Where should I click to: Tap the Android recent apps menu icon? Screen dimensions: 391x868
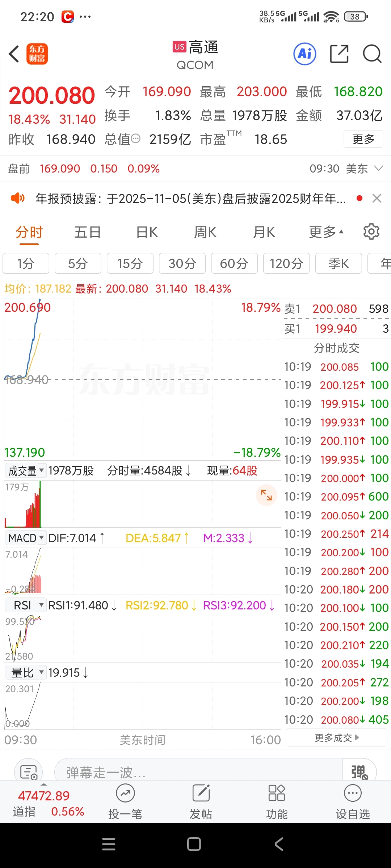pyautogui.click(x=109, y=844)
